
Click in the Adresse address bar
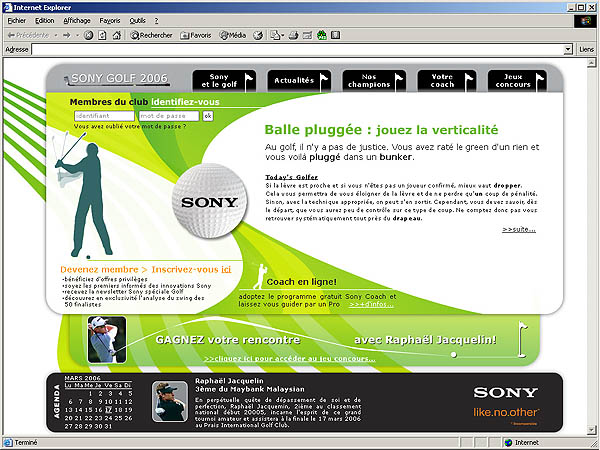click(298, 49)
